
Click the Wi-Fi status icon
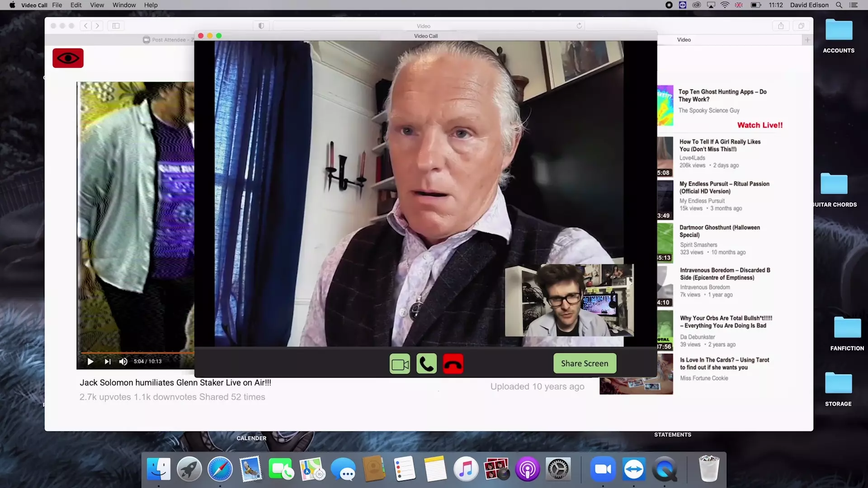pos(725,5)
